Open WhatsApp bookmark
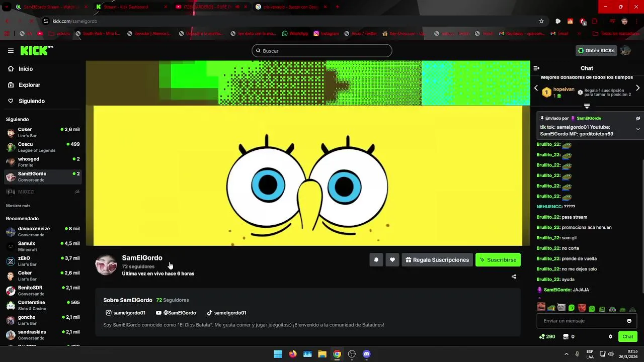This screenshot has height=362, width=644. click(295, 34)
